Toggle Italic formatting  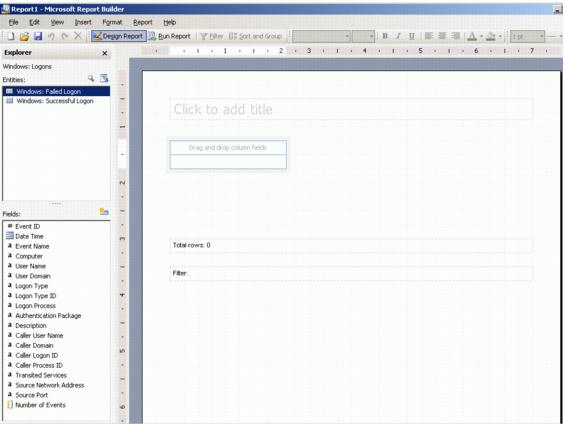[398, 36]
